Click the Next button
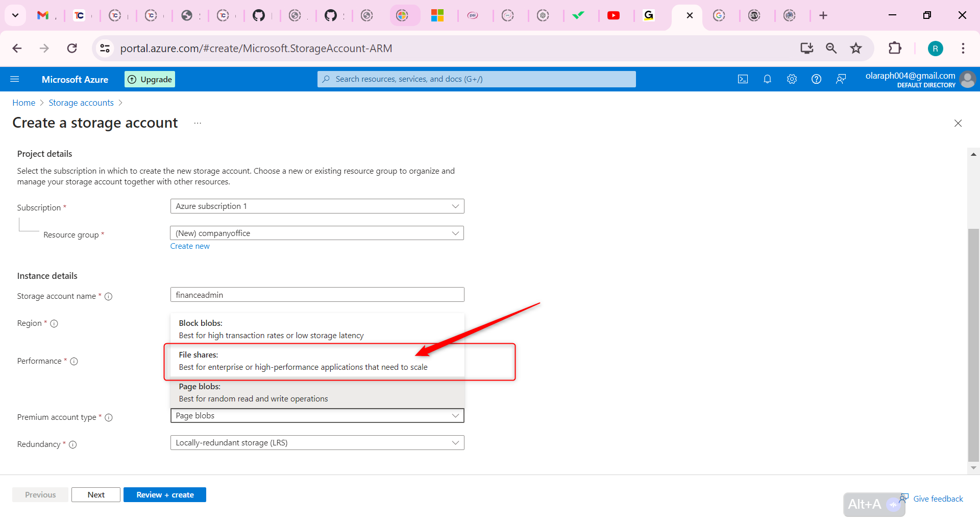This screenshot has width=980, height=521. (96, 495)
